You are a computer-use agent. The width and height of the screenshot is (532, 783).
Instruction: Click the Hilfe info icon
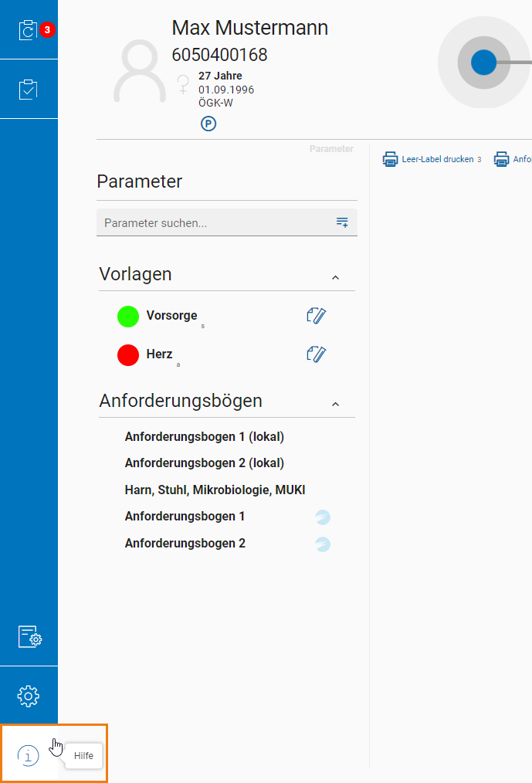click(x=28, y=755)
